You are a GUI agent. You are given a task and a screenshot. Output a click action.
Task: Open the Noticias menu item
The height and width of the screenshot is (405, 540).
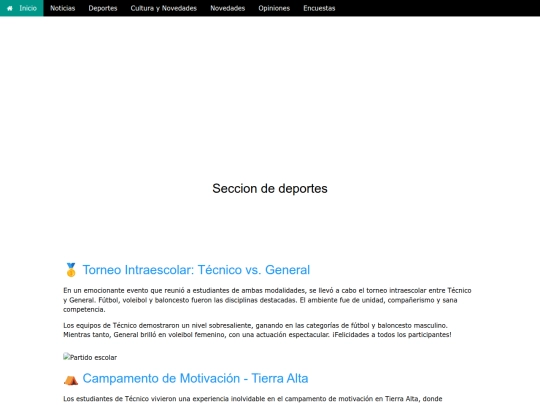pyautogui.click(x=62, y=8)
